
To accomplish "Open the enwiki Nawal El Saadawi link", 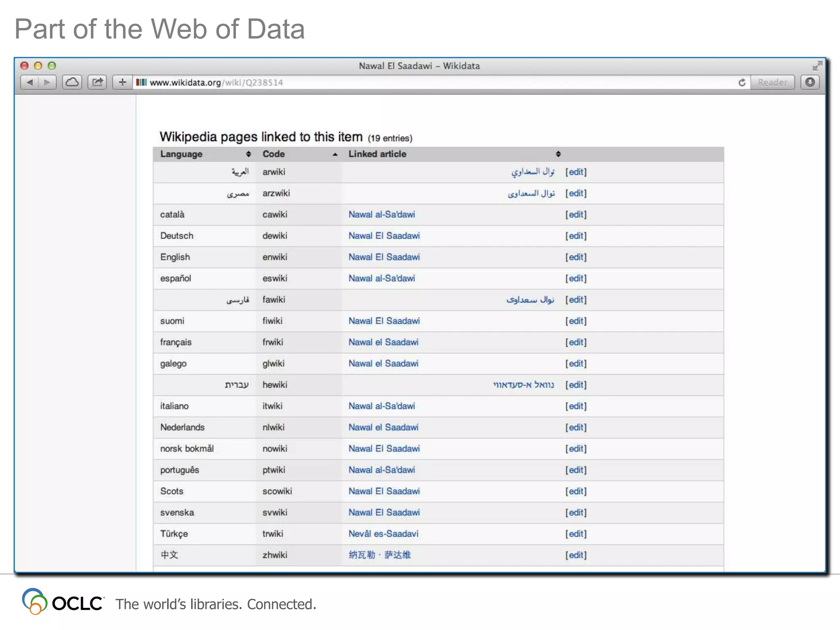I will [x=384, y=257].
